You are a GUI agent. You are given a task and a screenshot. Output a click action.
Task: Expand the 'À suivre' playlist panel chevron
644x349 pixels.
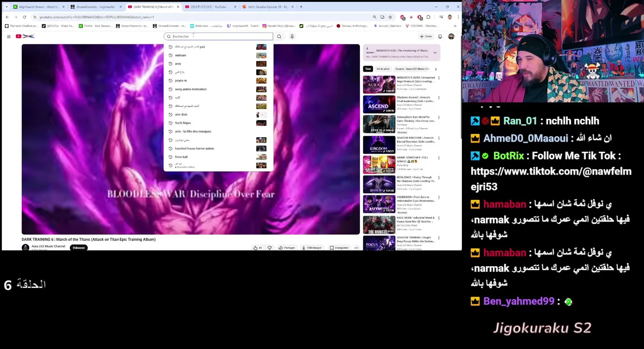[x=435, y=52]
